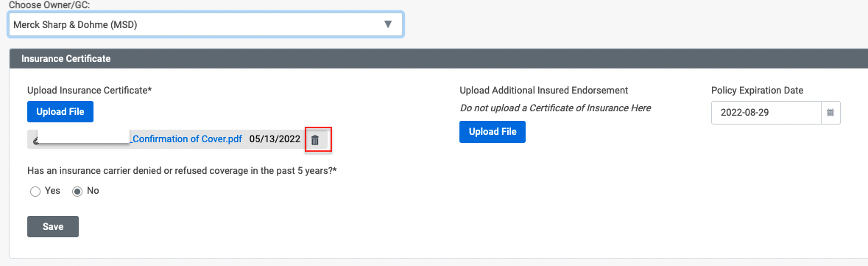This screenshot has height=266, width=868.
Task: Click Upload File under Insurance Certificate
Action: point(60,112)
